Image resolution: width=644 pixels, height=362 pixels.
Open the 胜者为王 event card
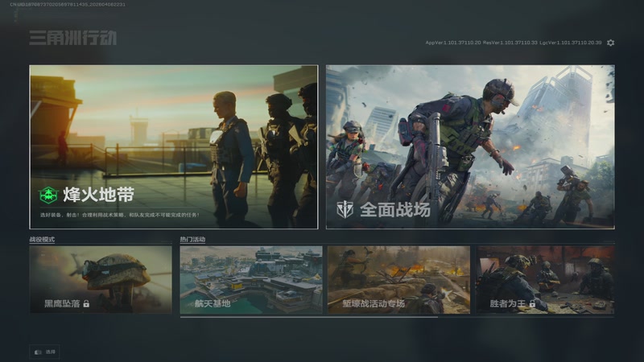[x=546, y=280]
